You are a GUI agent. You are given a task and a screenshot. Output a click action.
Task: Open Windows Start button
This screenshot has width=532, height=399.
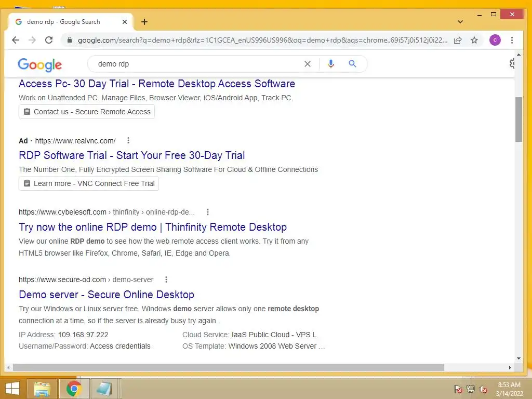click(x=12, y=389)
